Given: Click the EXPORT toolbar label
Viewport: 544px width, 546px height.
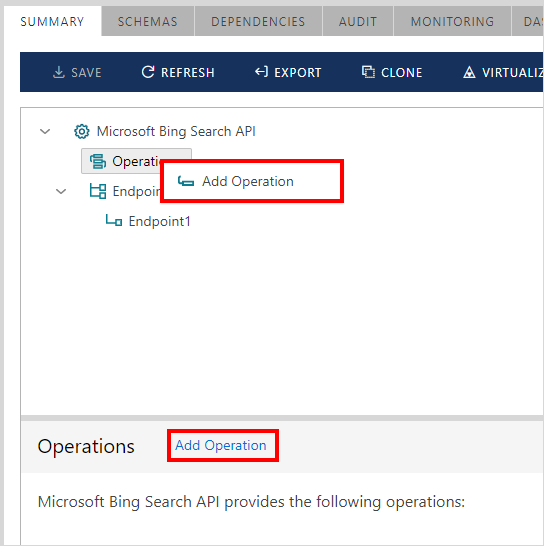Looking at the screenshot, I should pyautogui.click(x=298, y=73).
